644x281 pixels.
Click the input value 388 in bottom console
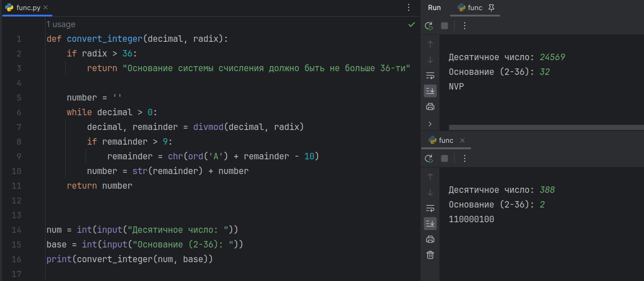click(547, 190)
